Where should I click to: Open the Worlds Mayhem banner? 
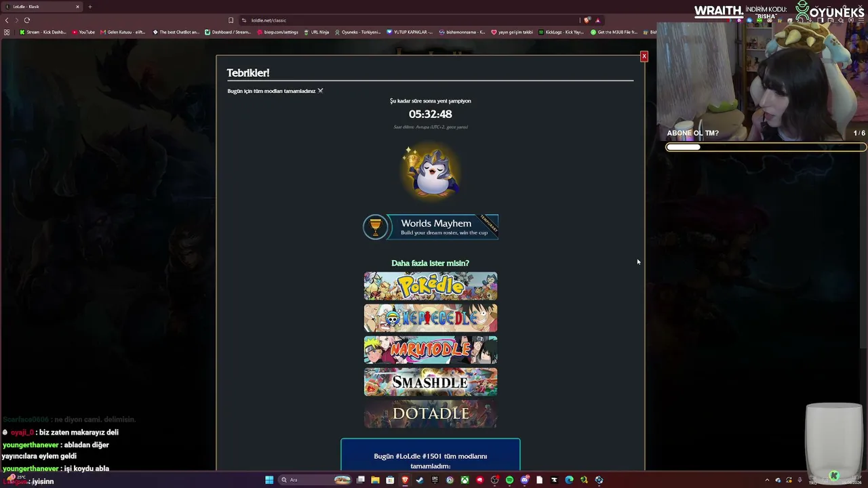tap(431, 227)
